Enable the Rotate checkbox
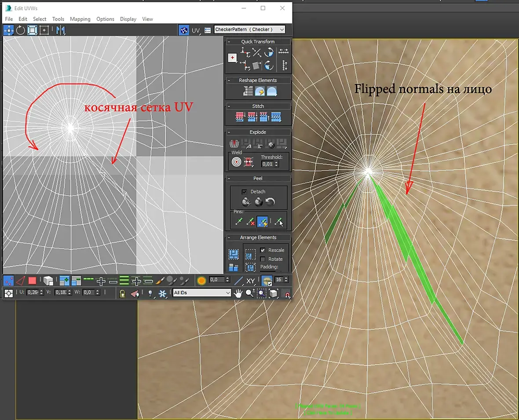Image resolution: width=519 pixels, height=420 pixels. 263,259
